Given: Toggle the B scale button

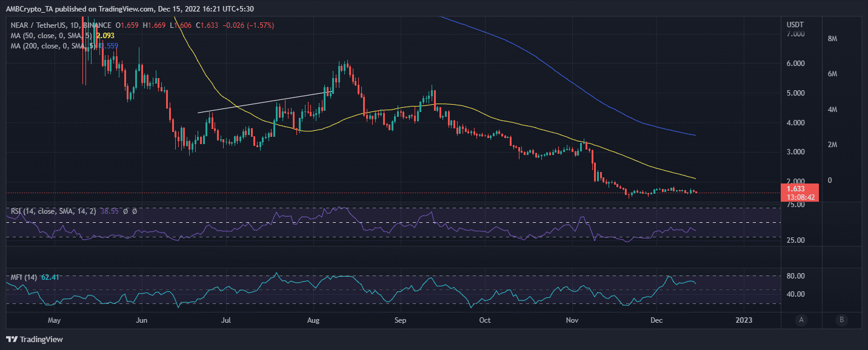Looking at the screenshot, I should tap(841, 320).
